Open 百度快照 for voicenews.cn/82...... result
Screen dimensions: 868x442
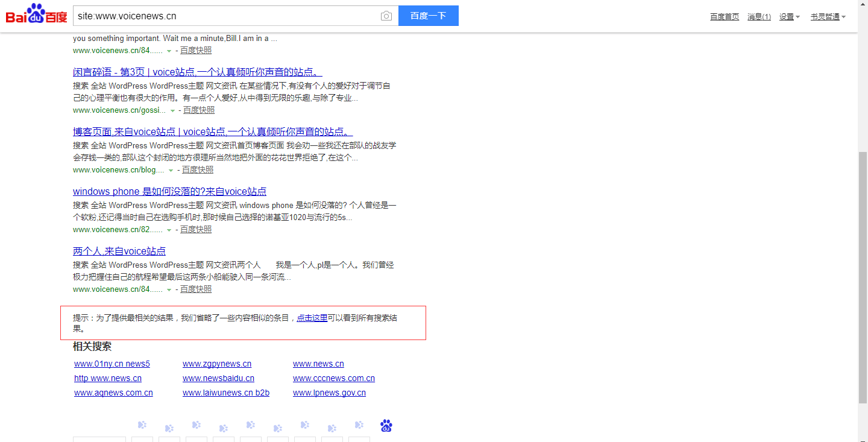[196, 230]
